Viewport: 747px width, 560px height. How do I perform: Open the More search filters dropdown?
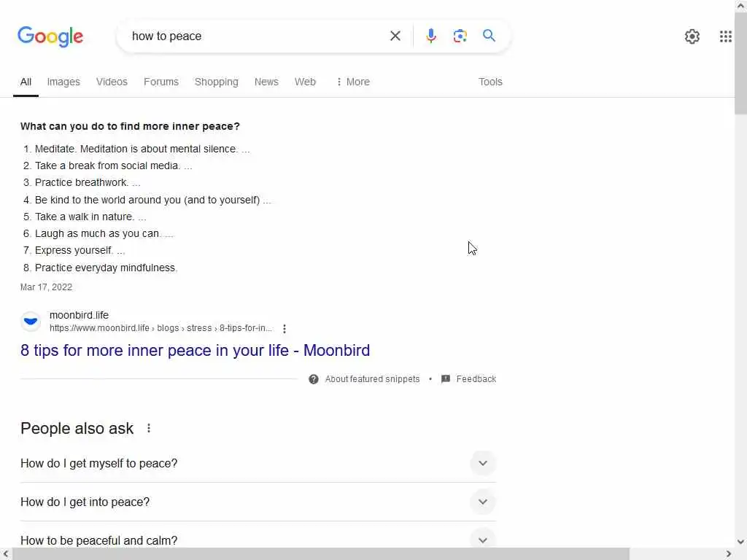pos(352,82)
